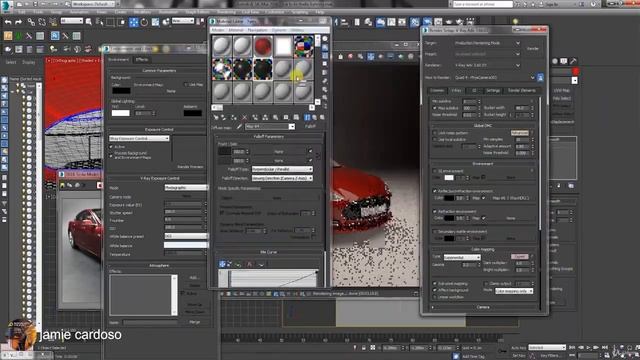Activate the Select and Move tool
Screen dimensions: 640x360
pos(133,22)
